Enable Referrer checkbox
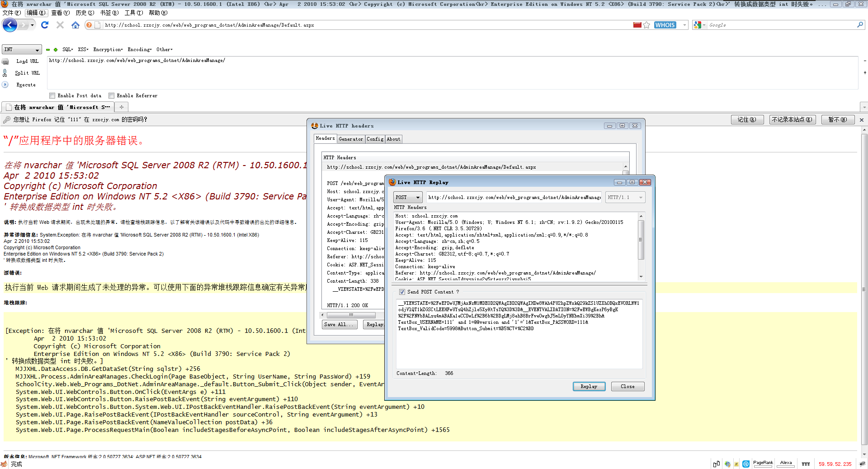868x469 pixels. point(112,95)
